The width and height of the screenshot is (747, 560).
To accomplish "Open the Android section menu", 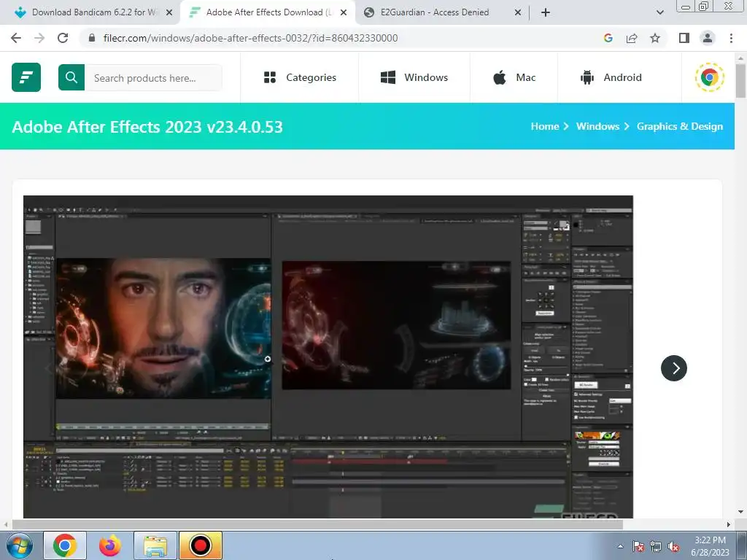I will pyautogui.click(x=611, y=77).
